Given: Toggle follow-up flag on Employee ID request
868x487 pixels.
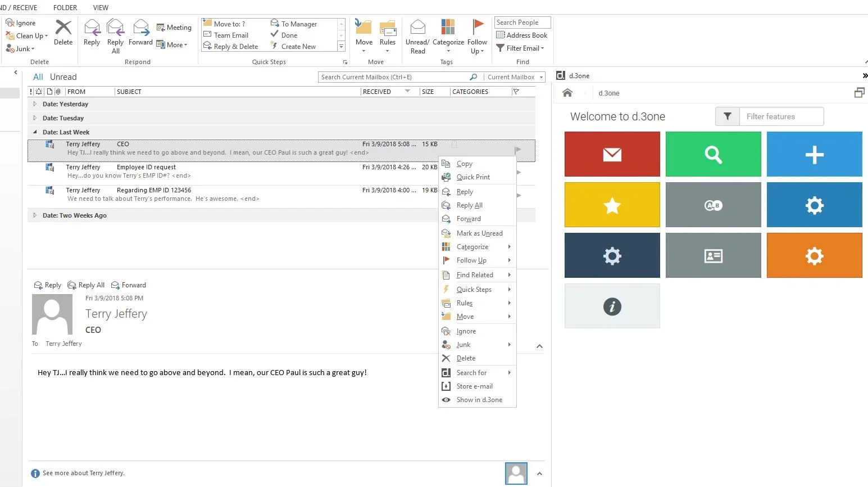Looking at the screenshot, I should coord(519,172).
